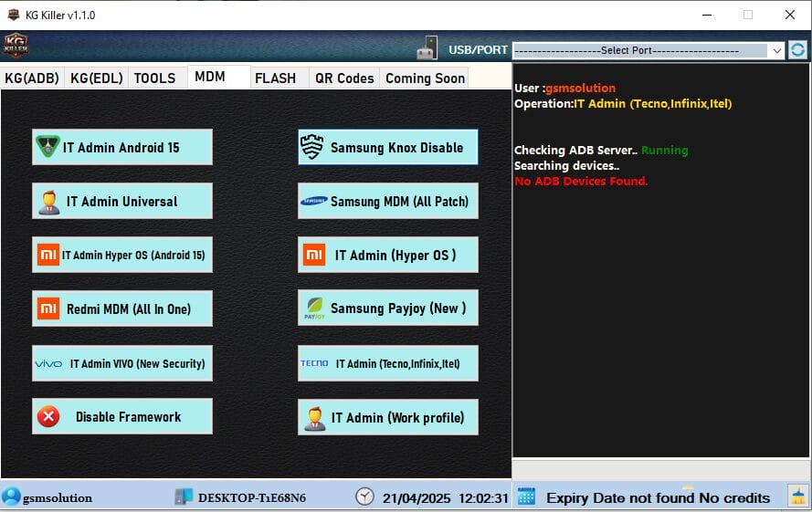Click inside the black log output panel
This screenshot has height=512, width=812.
point(660,319)
